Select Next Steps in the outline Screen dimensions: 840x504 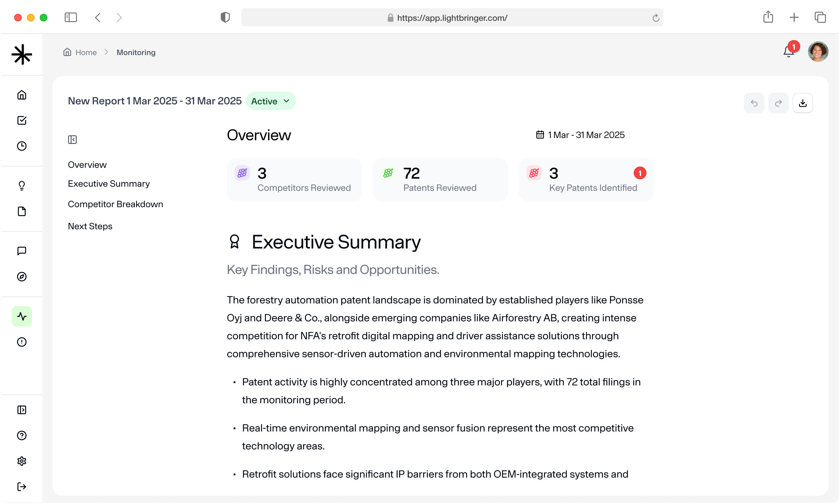click(x=90, y=226)
